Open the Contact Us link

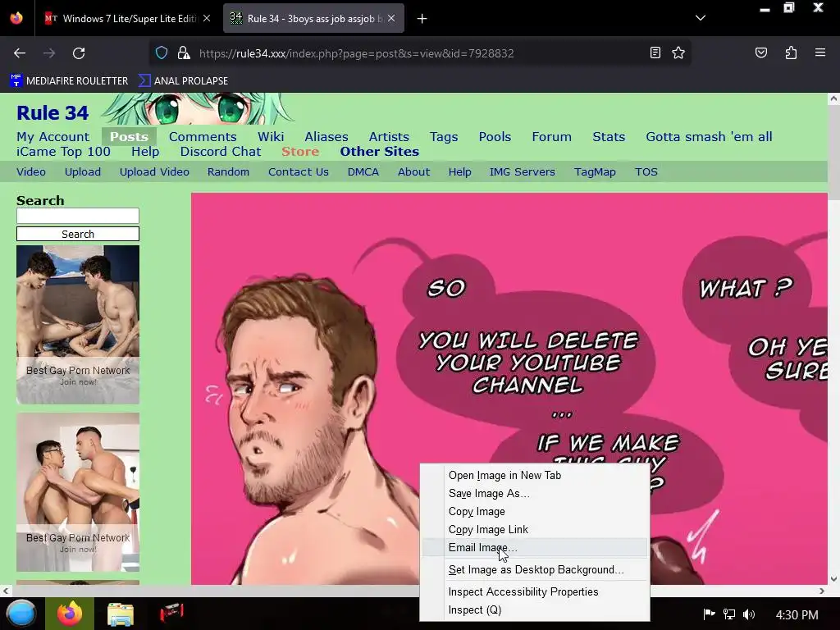click(x=299, y=172)
